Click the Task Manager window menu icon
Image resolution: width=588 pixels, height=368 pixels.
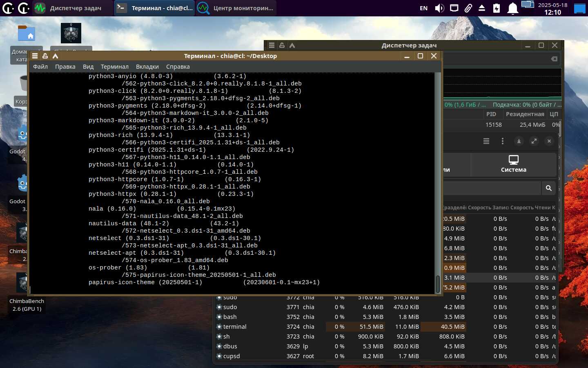pos(272,45)
